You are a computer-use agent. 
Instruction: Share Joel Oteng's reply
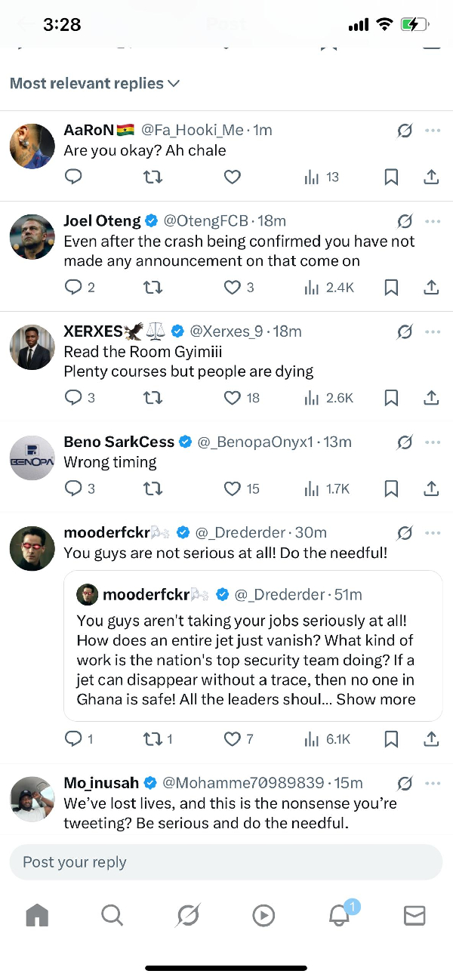(431, 288)
